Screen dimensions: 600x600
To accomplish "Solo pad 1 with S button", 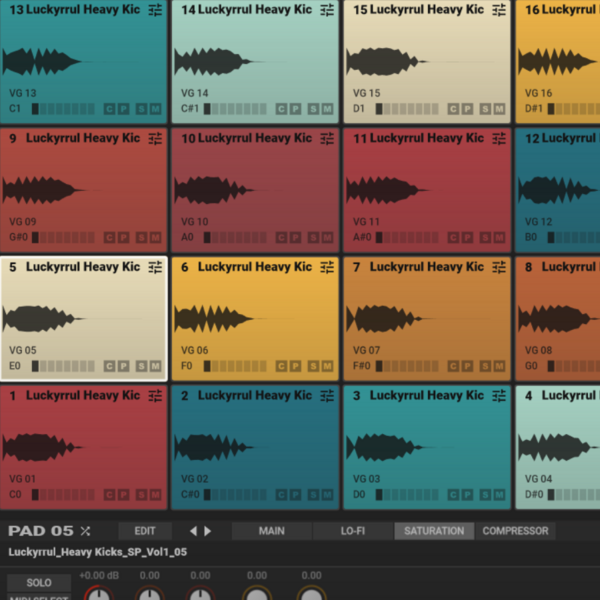I will [142, 495].
